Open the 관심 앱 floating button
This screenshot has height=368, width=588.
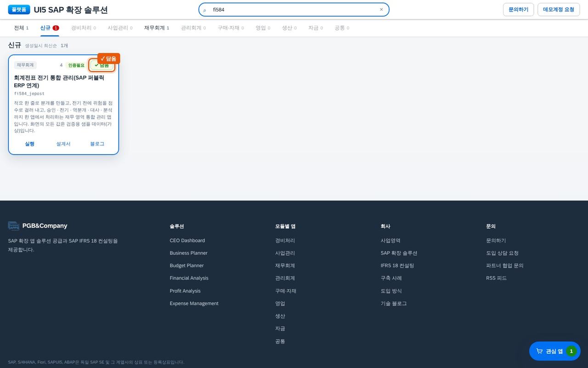coord(555,351)
